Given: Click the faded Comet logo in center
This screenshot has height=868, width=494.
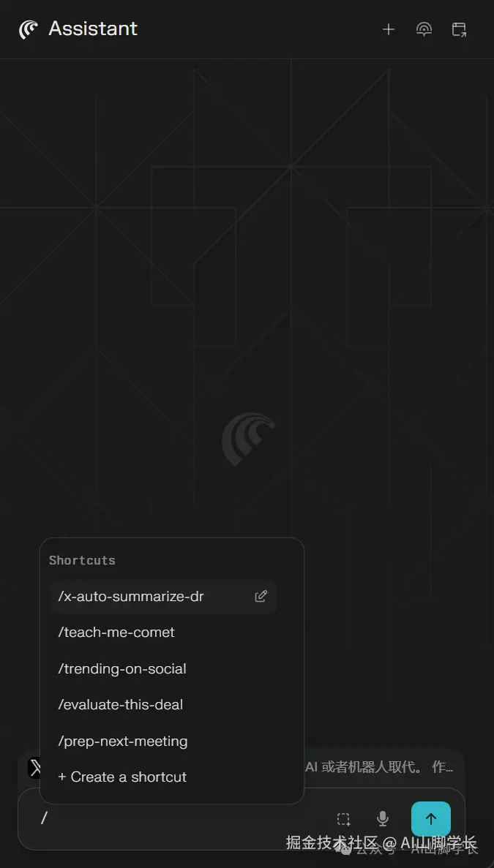Looking at the screenshot, I should [x=248, y=439].
